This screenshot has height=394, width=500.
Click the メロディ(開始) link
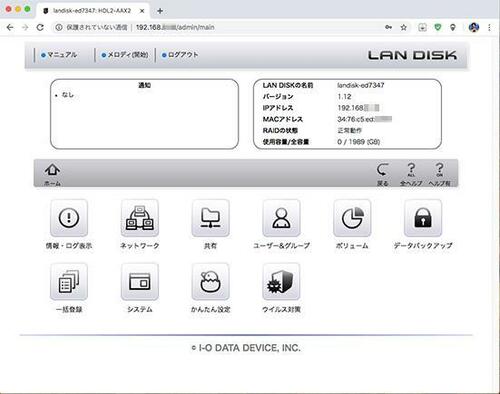tap(125, 55)
